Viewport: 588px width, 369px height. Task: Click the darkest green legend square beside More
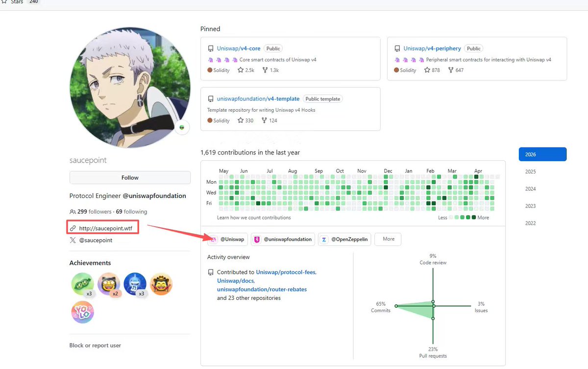pos(473,217)
